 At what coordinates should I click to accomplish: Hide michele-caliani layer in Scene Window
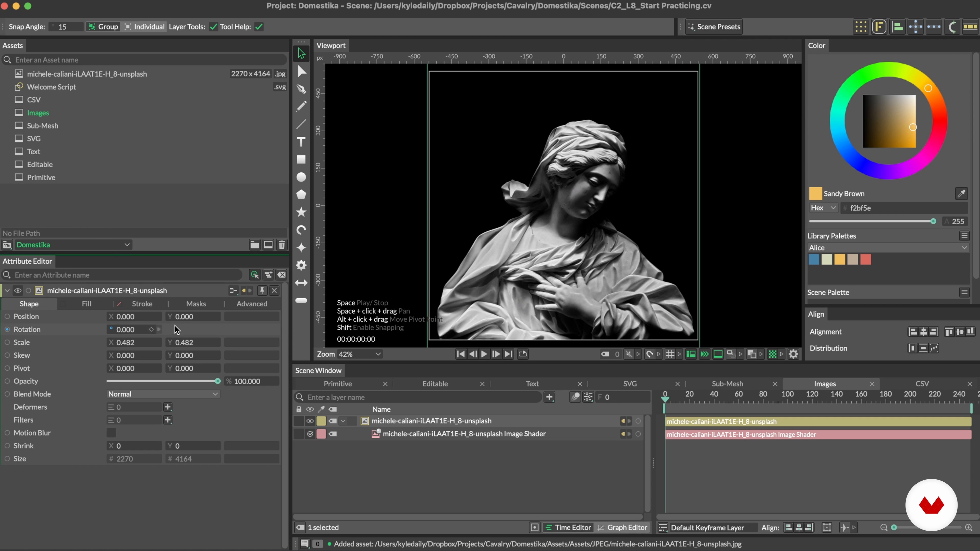[x=310, y=421]
